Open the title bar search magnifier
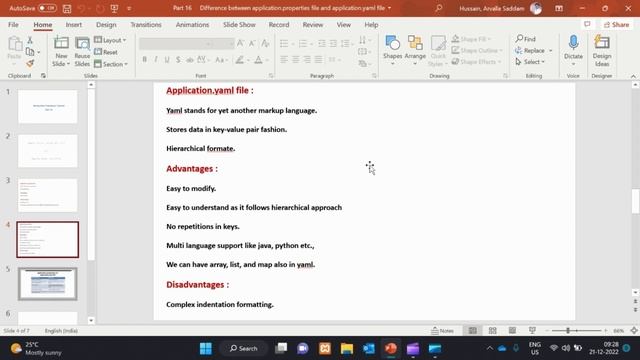The image size is (640, 360). click(439, 8)
